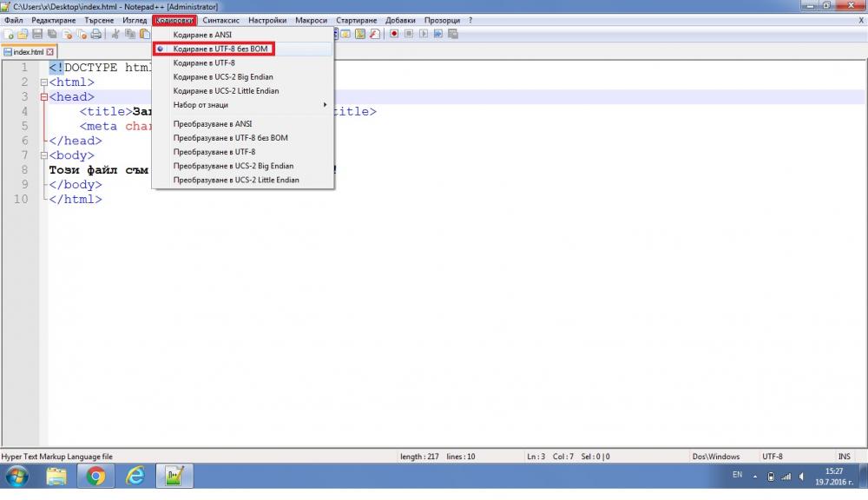Click the taskbar clock 15:27

pyautogui.click(x=834, y=471)
